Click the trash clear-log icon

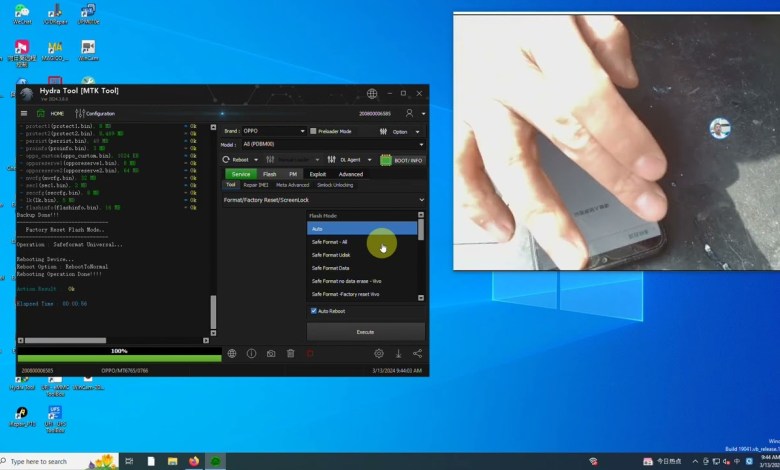click(291, 354)
